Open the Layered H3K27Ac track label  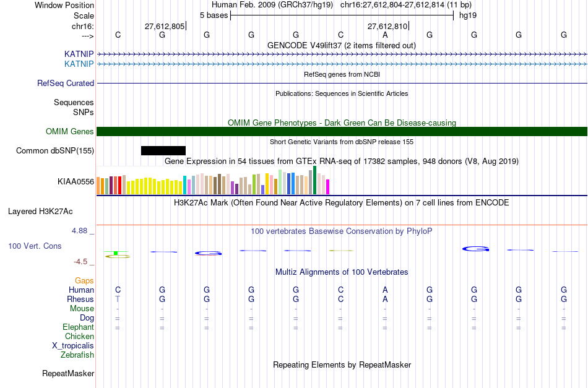coord(40,212)
